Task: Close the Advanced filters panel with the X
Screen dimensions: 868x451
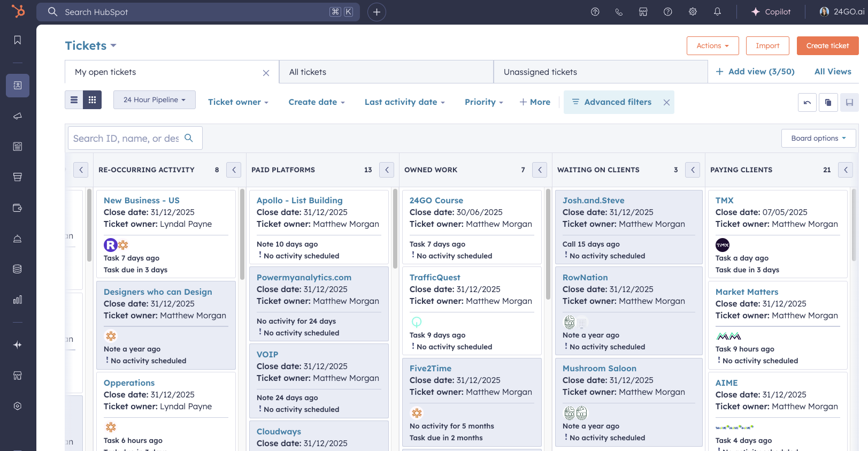Action: coord(666,103)
